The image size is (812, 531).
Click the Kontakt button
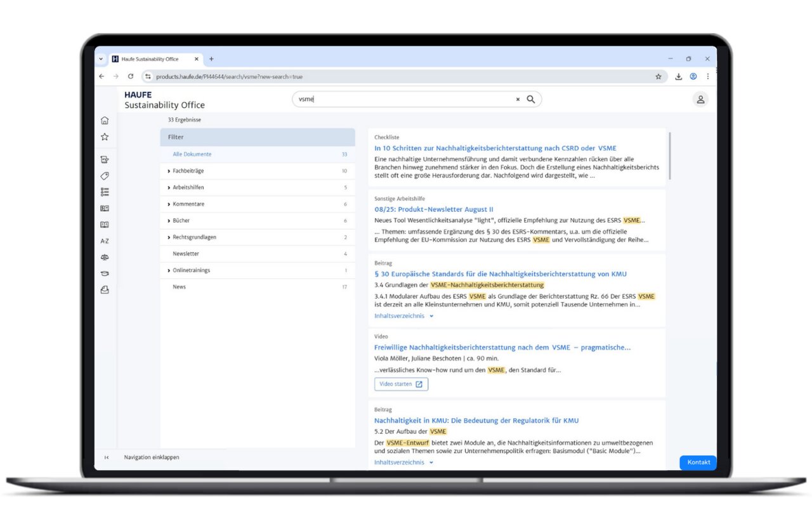click(698, 462)
